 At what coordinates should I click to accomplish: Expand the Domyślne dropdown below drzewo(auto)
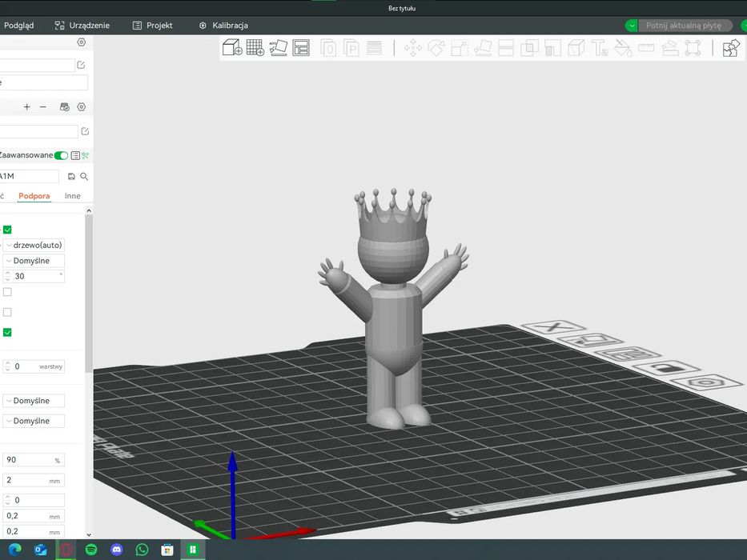pyautogui.click(x=34, y=261)
